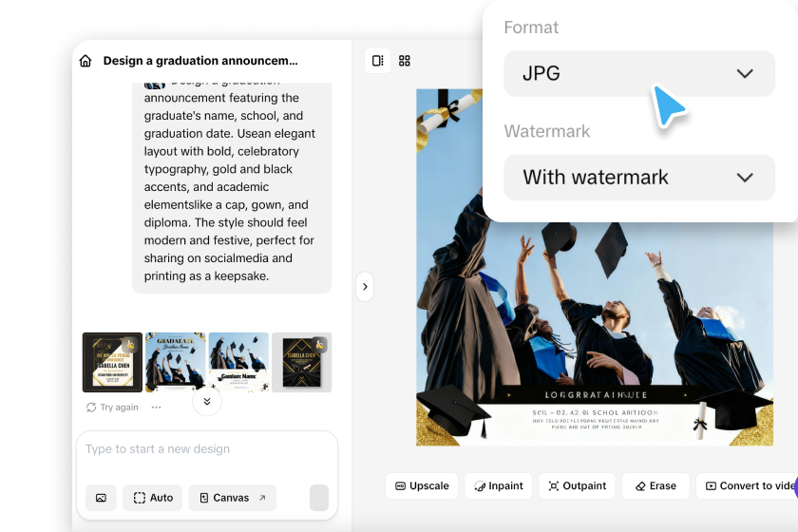798x532 pixels.
Task: Open the Outpaint tool
Action: [578, 485]
